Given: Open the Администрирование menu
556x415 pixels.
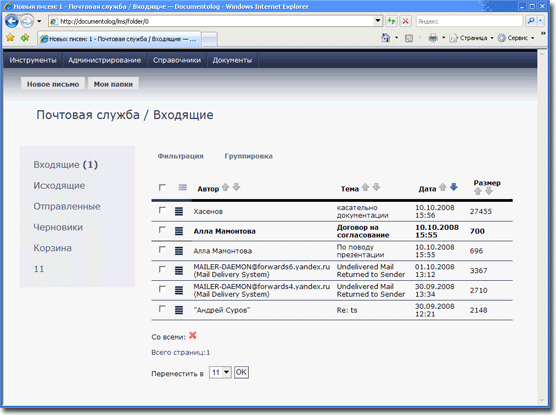Looking at the screenshot, I should click(105, 60).
